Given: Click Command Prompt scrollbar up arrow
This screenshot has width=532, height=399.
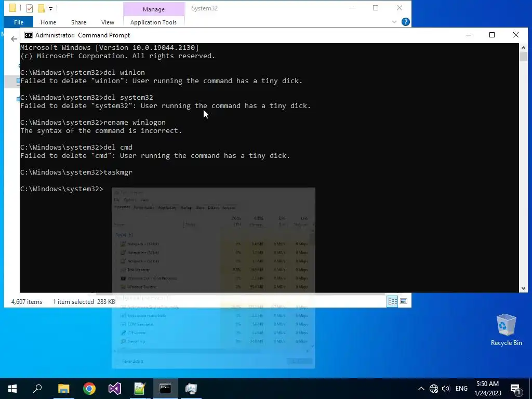Looking at the screenshot, I should click(523, 48).
